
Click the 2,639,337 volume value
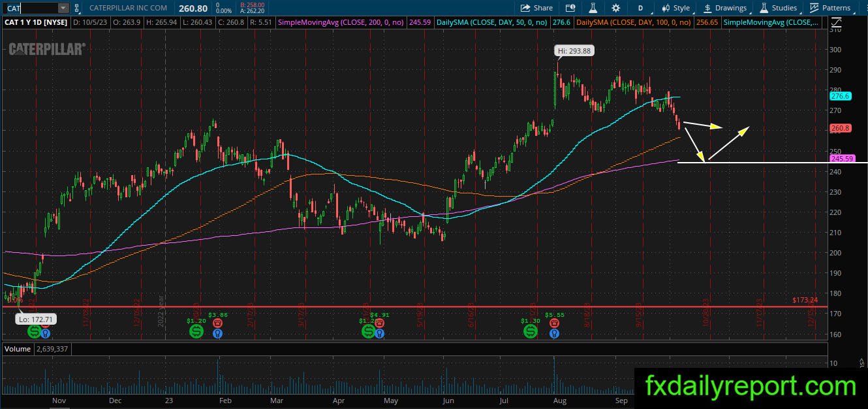tap(52, 349)
